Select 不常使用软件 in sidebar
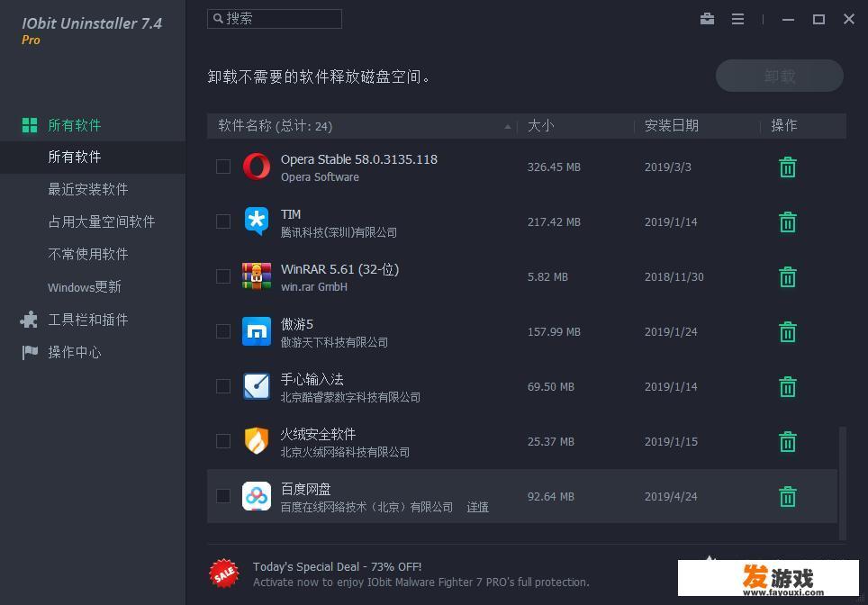868x605 pixels. [x=88, y=254]
